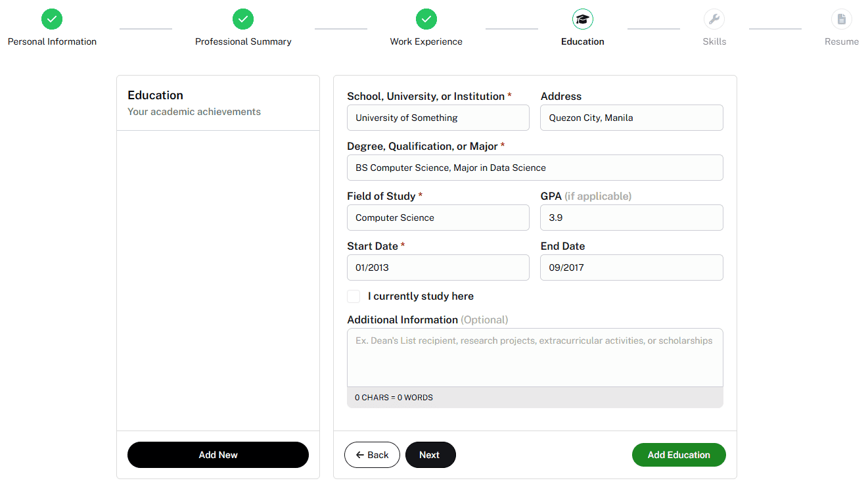Click the Personal Information green checkmark icon
Viewport: 868px width, 489px height.
52,19
